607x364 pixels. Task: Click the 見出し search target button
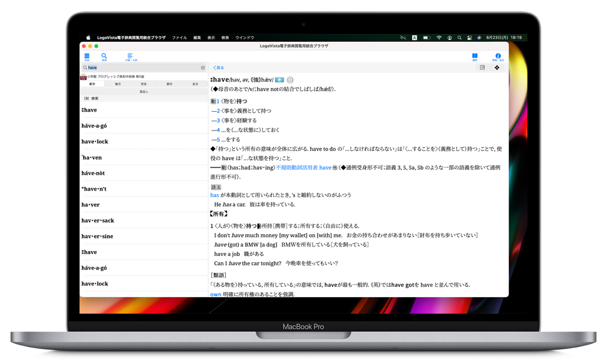[x=144, y=92]
